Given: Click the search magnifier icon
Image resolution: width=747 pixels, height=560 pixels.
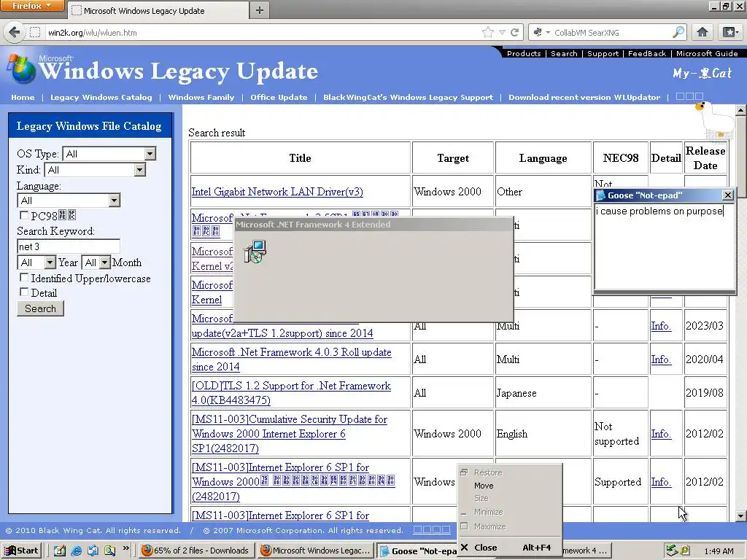Looking at the screenshot, I should pyautogui.click(x=678, y=32).
